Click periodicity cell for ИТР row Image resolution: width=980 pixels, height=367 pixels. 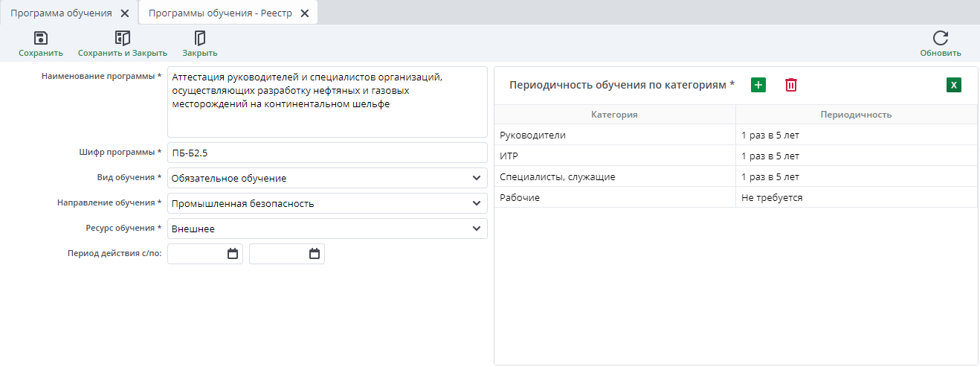[856, 156]
